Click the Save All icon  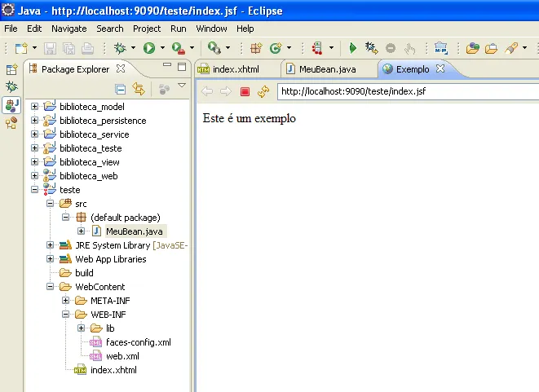68,48
